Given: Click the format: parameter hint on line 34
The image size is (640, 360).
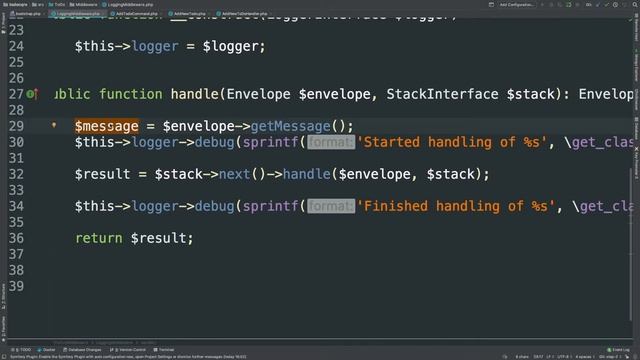Looking at the screenshot, I should click(331, 206).
